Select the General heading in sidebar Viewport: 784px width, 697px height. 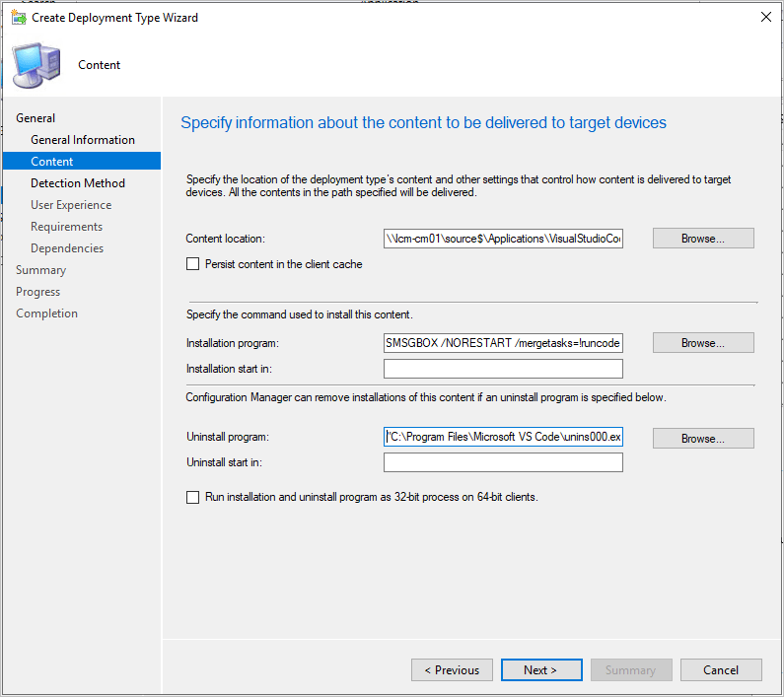(36, 118)
